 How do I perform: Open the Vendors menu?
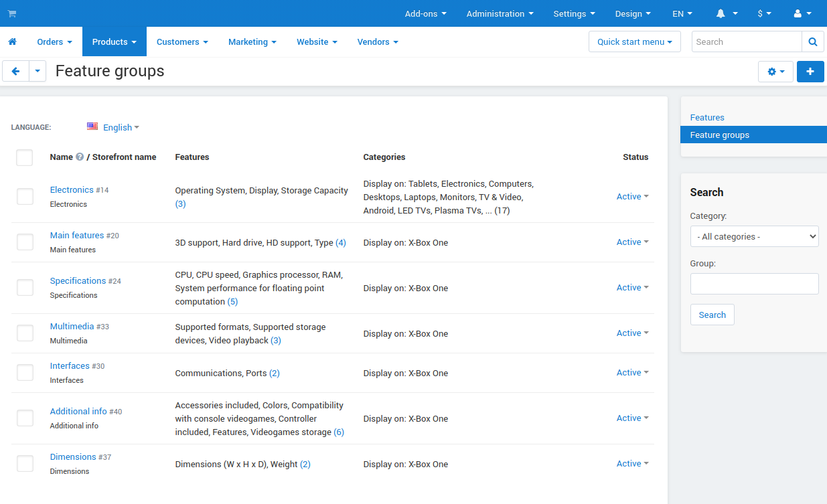click(x=378, y=41)
